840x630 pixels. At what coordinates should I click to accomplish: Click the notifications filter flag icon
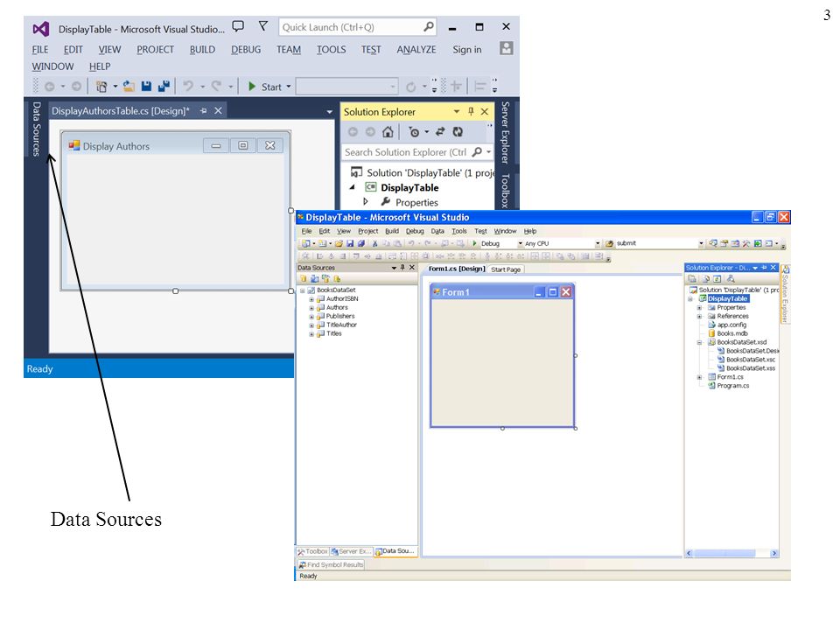[263, 26]
